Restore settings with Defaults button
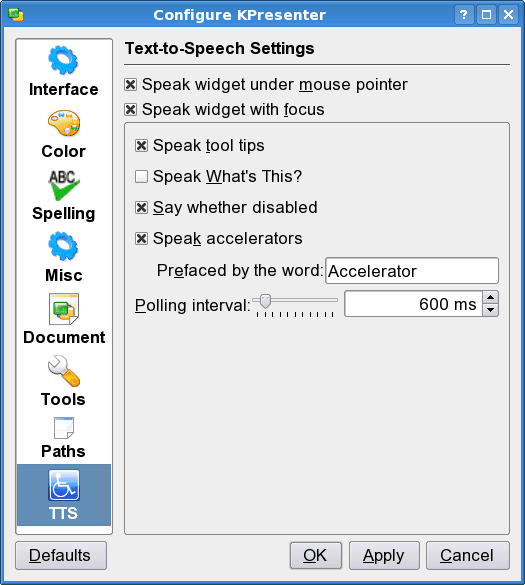The width and height of the screenshot is (525, 585). click(61, 556)
